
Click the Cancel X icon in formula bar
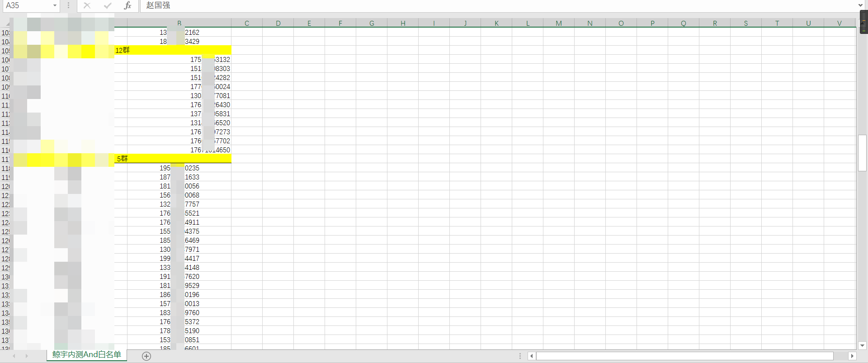(x=87, y=5)
